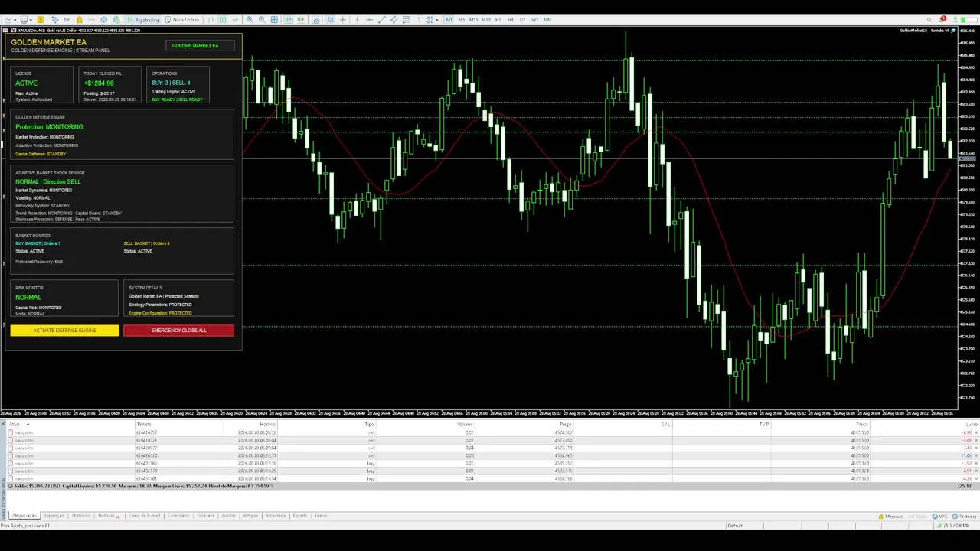
Task: Open the Notícias tab
Action: [x=108, y=516]
